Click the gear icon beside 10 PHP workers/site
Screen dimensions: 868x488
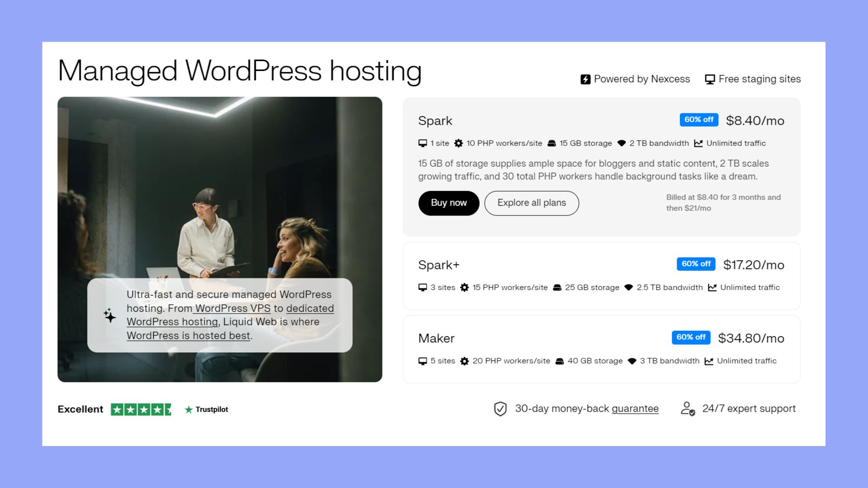click(459, 143)
